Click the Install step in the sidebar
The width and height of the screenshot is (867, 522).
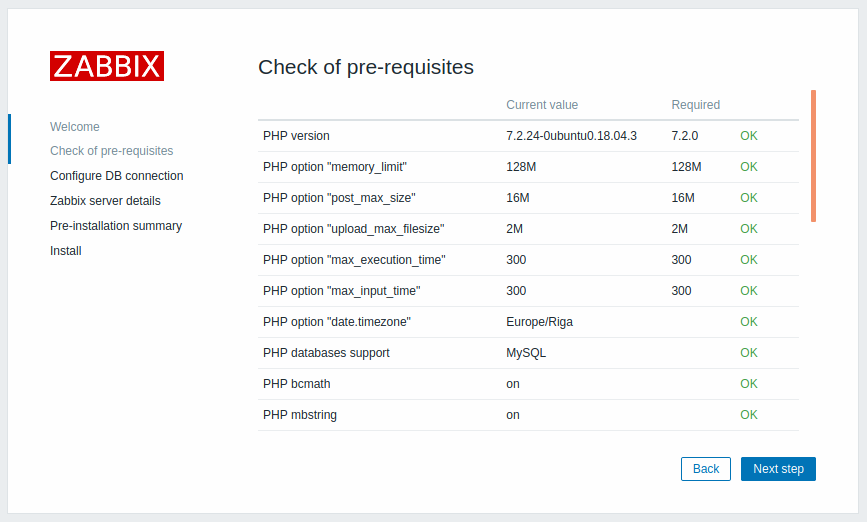66,251
